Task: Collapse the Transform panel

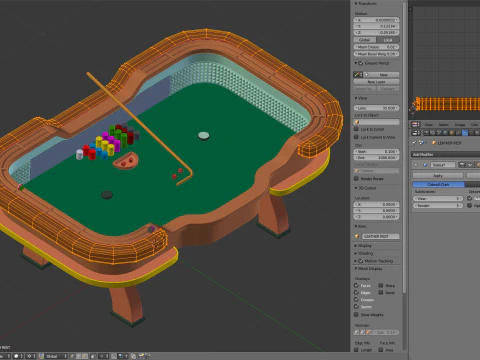Action: tap(356, 4)
